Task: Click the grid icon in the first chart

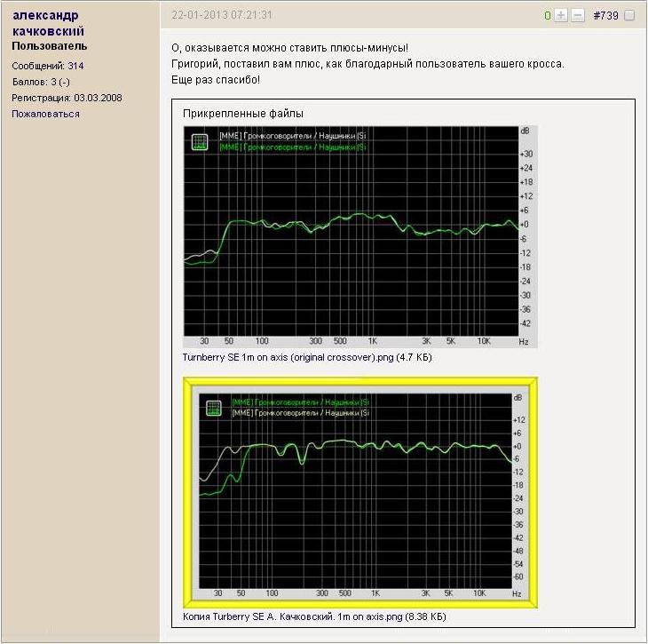Action: click(x=201, y=141)
